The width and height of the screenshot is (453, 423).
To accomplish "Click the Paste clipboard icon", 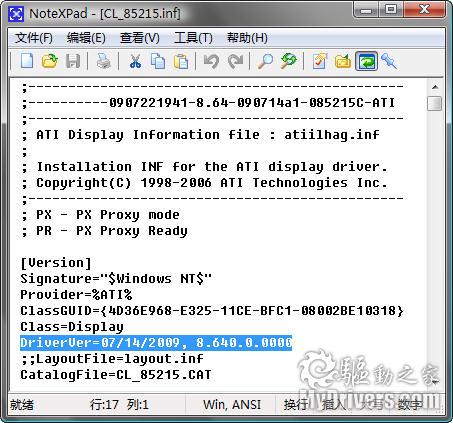I will pos(181,61).
